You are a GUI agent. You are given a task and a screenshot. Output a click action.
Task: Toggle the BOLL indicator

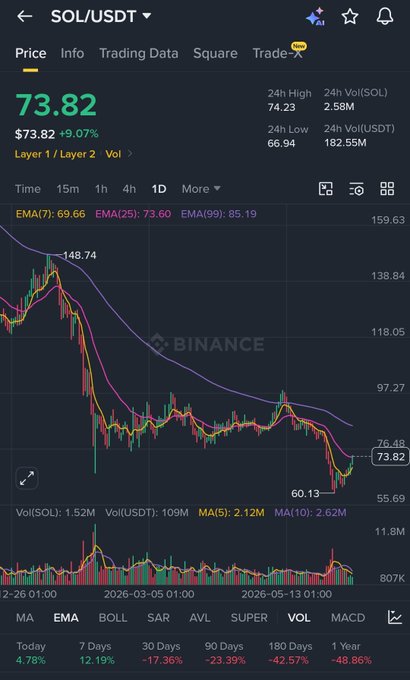[113, 618]
